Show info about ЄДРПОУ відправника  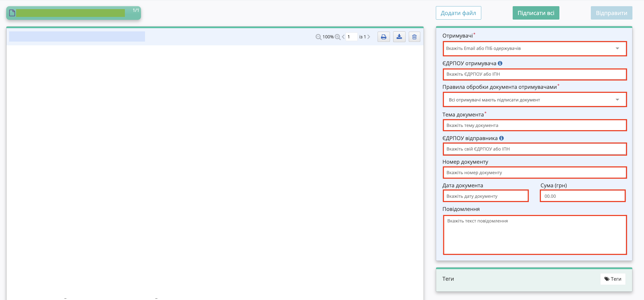[501, 138]
